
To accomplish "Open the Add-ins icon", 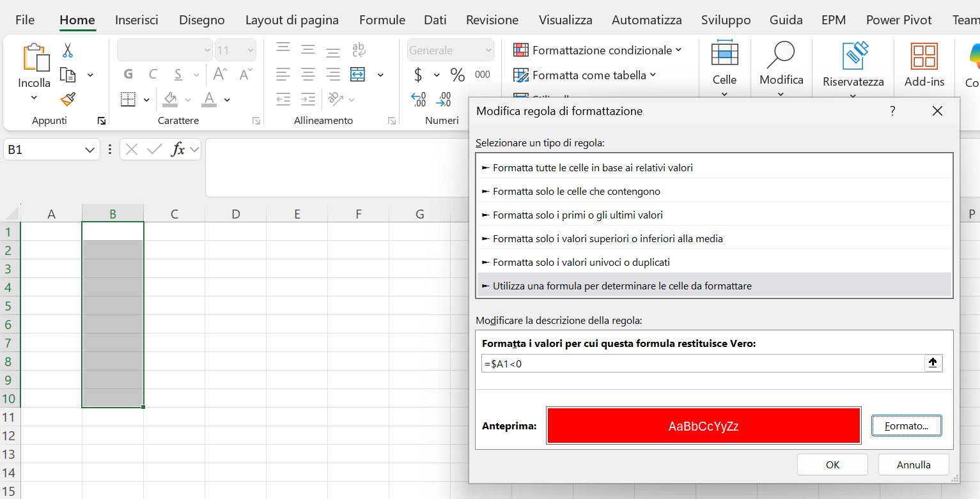I will 924,56.
